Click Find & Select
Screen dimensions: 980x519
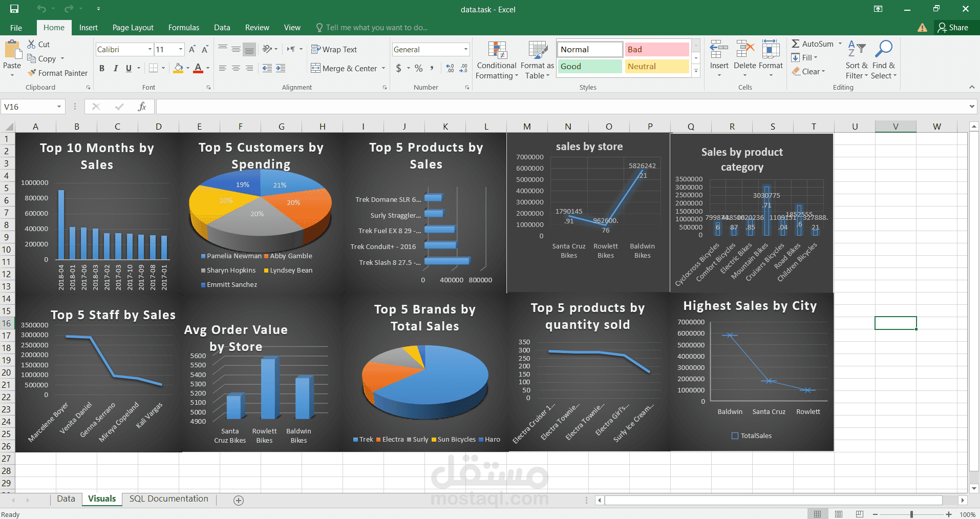click(884, 59)
